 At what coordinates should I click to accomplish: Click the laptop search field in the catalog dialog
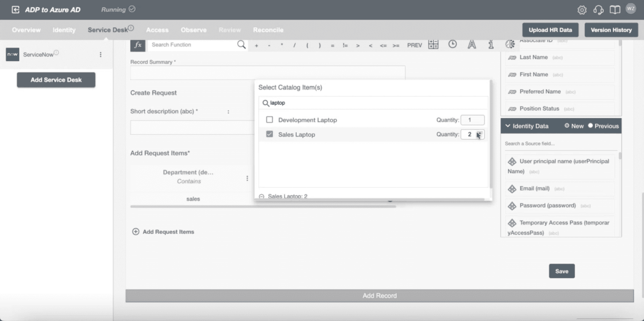[x=346, y=103]
